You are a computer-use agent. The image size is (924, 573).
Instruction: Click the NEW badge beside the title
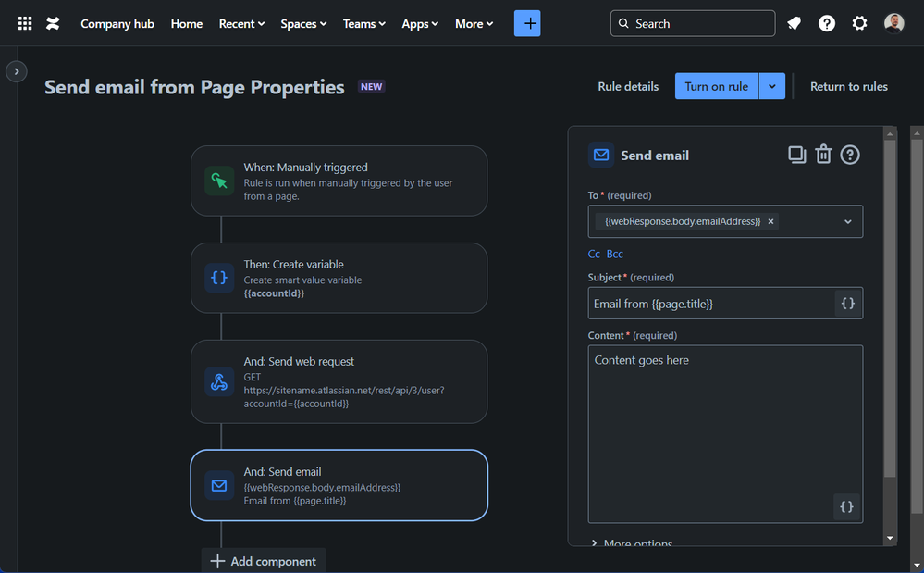point(371,87)
